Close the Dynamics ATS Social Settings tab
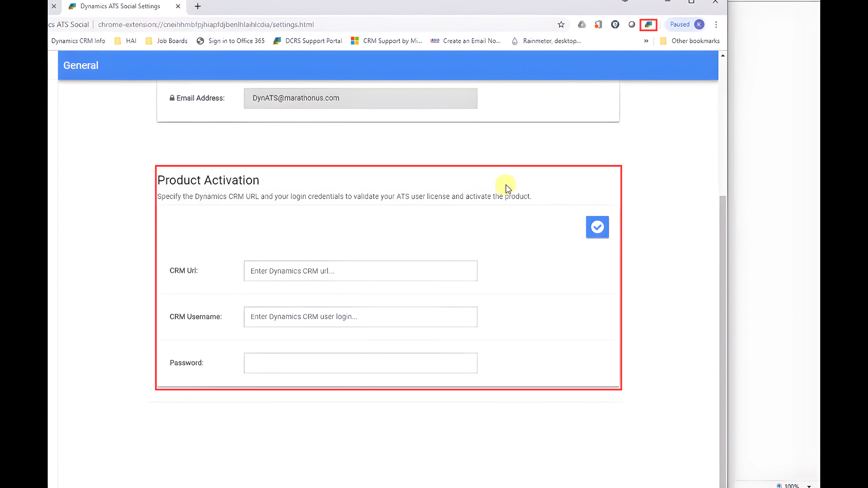868x488 pixels. click(178, 6)
